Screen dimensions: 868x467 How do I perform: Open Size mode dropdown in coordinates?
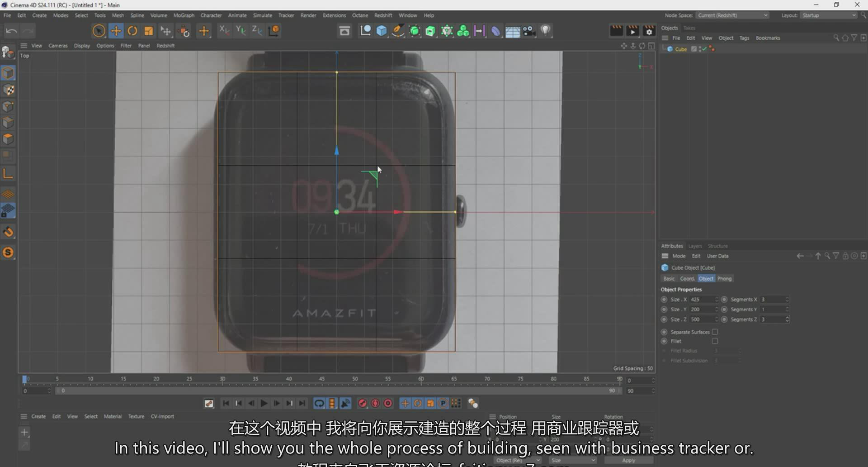coord(572,461)
